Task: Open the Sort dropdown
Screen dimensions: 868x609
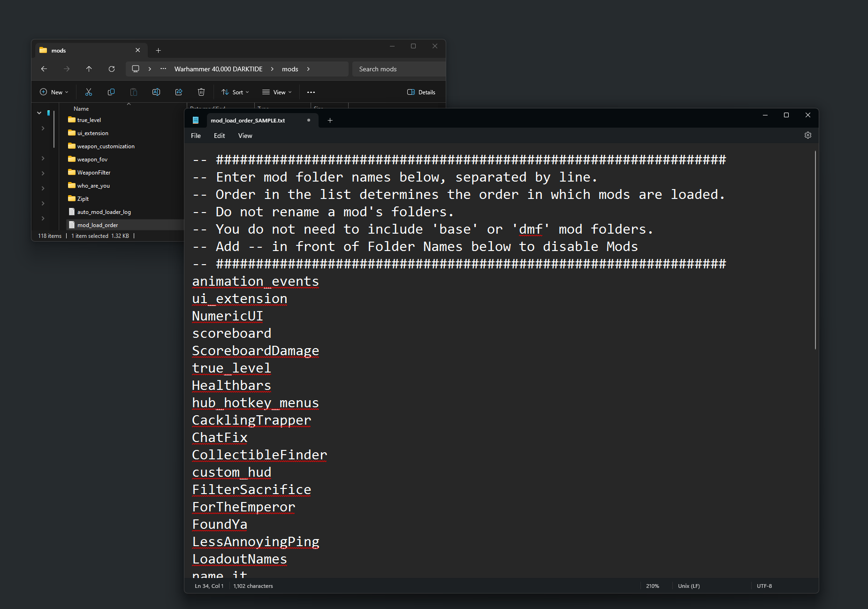Action: pyautogui.click(x=236, y=92)
